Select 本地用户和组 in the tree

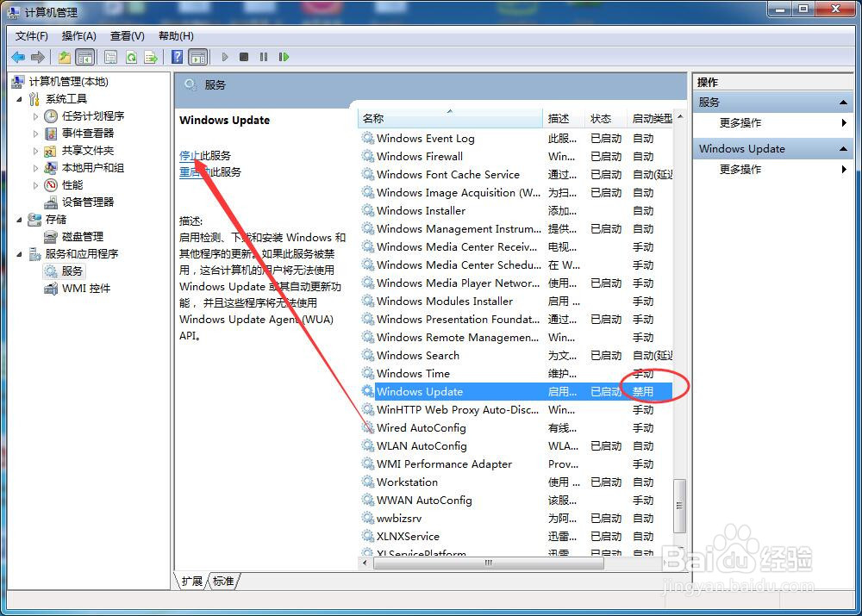point(93,168)
